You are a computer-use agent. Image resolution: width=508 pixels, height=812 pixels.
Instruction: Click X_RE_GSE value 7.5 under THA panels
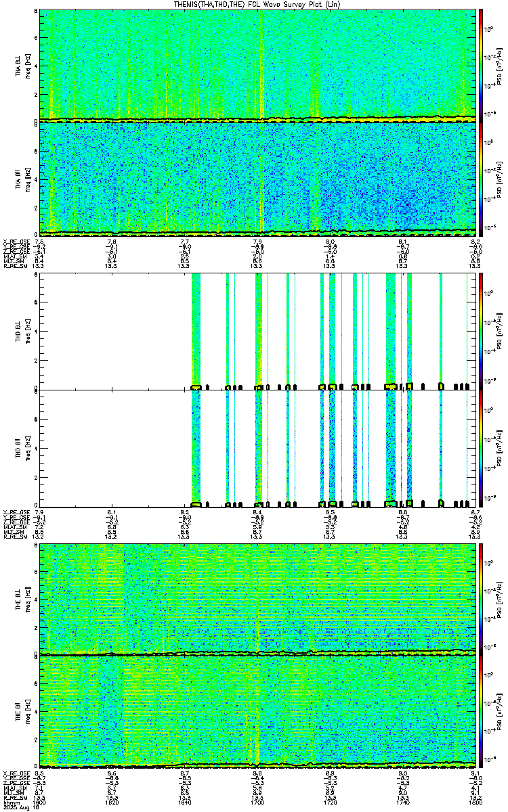pos(40,242)
